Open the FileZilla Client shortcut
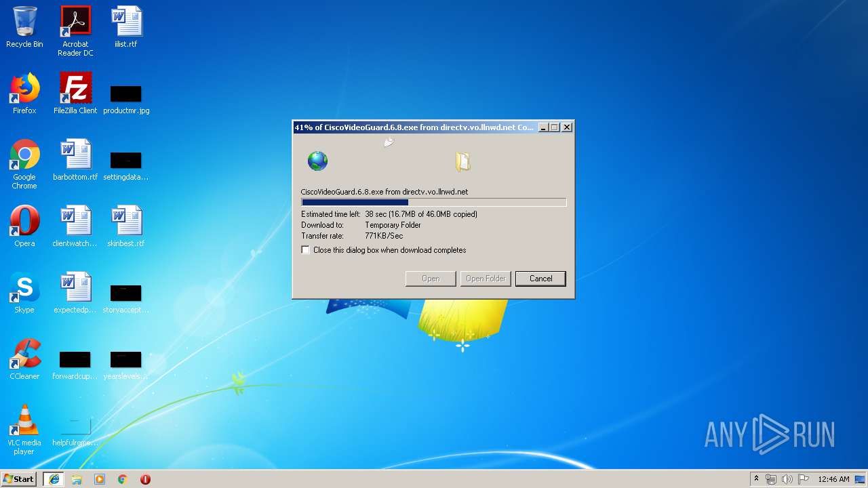 [75, 94]
